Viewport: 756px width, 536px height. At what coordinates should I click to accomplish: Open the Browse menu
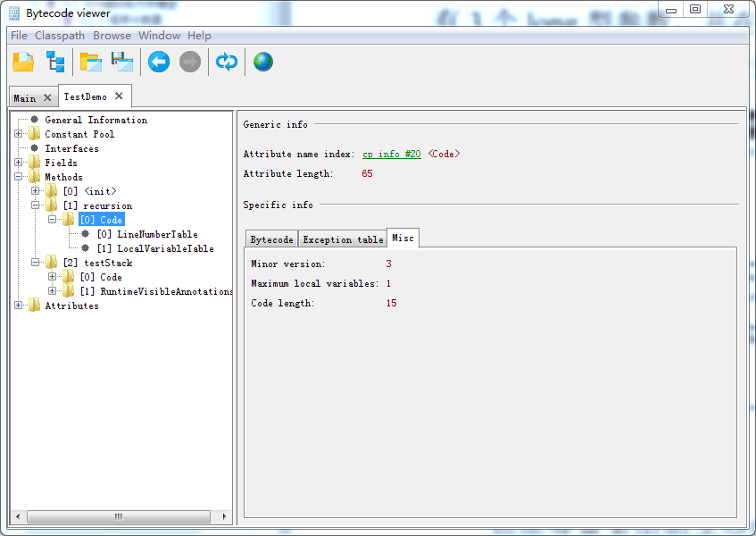point(112,35)
